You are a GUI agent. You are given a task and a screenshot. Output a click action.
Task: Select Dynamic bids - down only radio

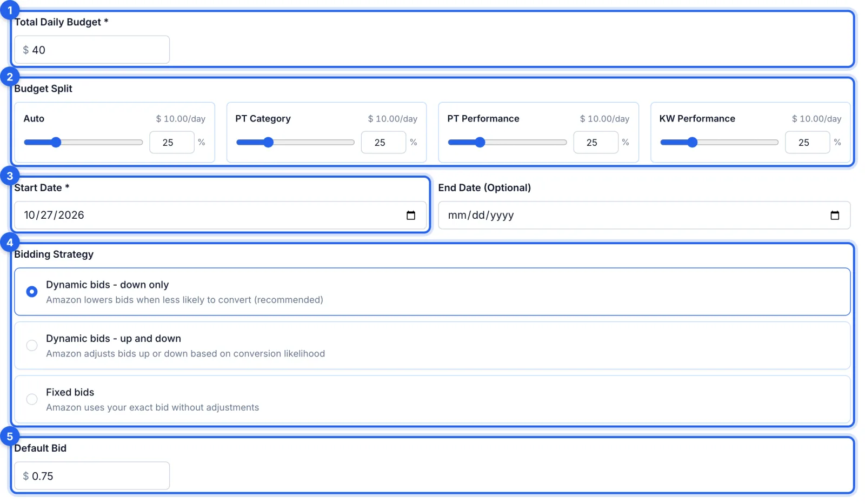tap(32, 292)
